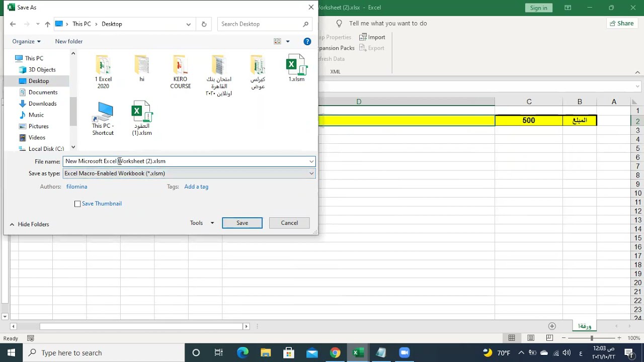Open the Save As dialog help icon
Viewport: 644px width, 362px height.
[x=307, y=41]
